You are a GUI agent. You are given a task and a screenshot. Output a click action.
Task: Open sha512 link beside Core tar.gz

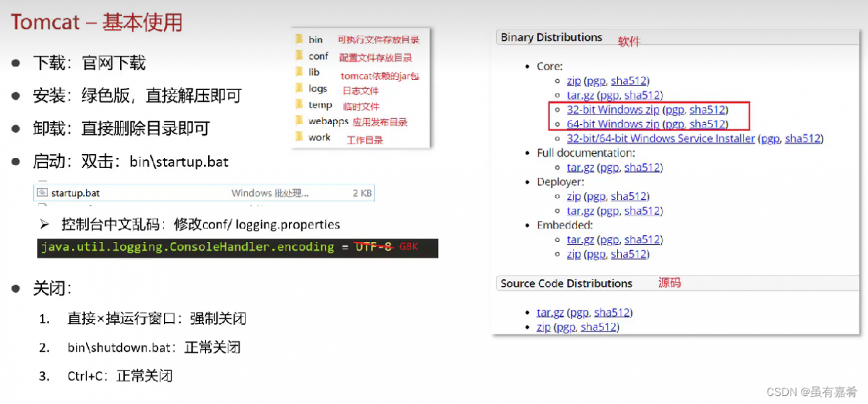pyautogui.click(x=642, y=95)
